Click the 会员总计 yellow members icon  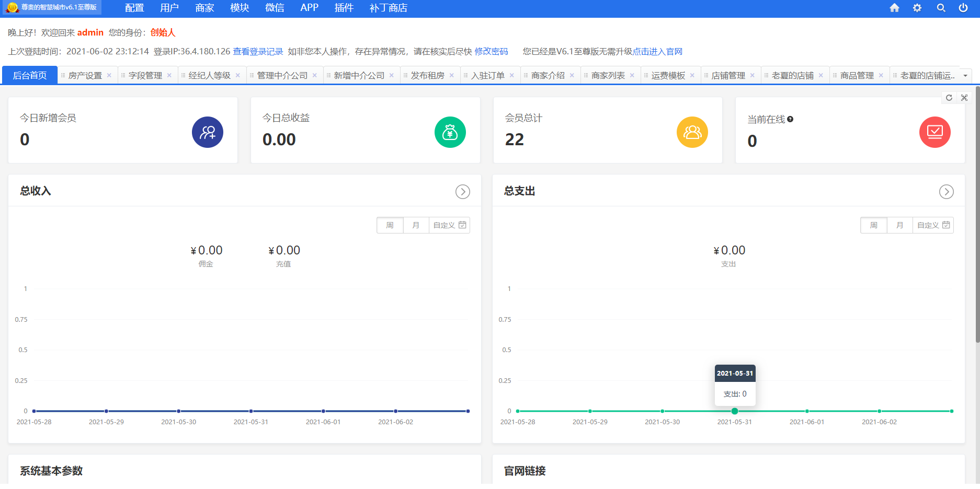pyautogui.click(x=692, y=132)
